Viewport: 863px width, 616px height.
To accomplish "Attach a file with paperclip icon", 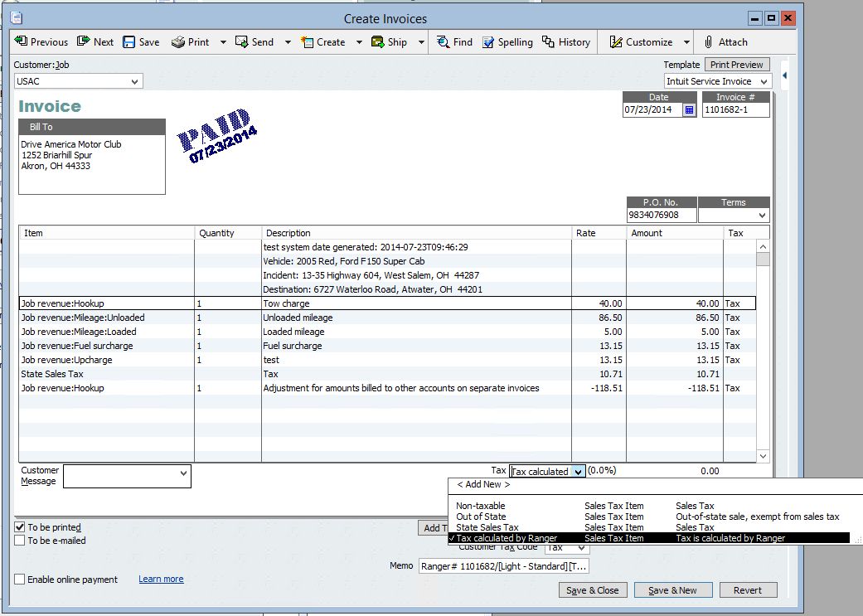I will (709, 42).
